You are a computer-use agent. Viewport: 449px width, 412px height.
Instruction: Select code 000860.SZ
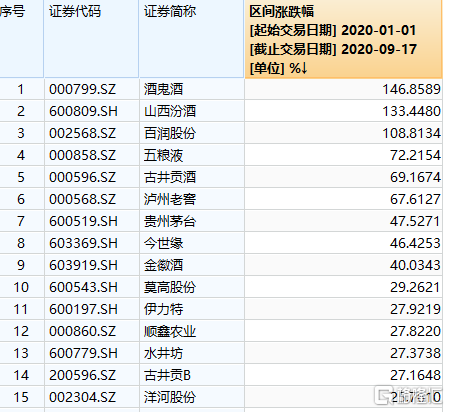[82, 331]
